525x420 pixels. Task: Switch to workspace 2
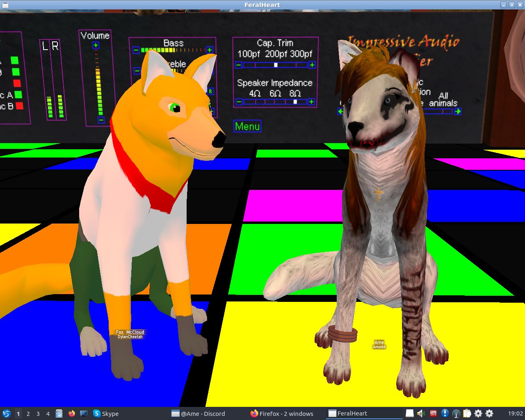pyautogui.click(x=28, y=413)
